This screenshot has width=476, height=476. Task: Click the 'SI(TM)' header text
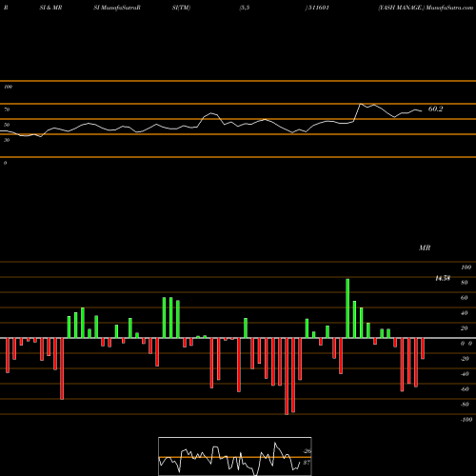pyautogui.click(x=181, y=8)
